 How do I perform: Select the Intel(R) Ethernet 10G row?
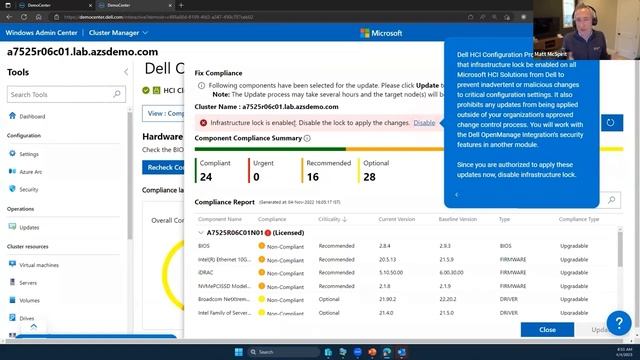[x=407, y=260]
